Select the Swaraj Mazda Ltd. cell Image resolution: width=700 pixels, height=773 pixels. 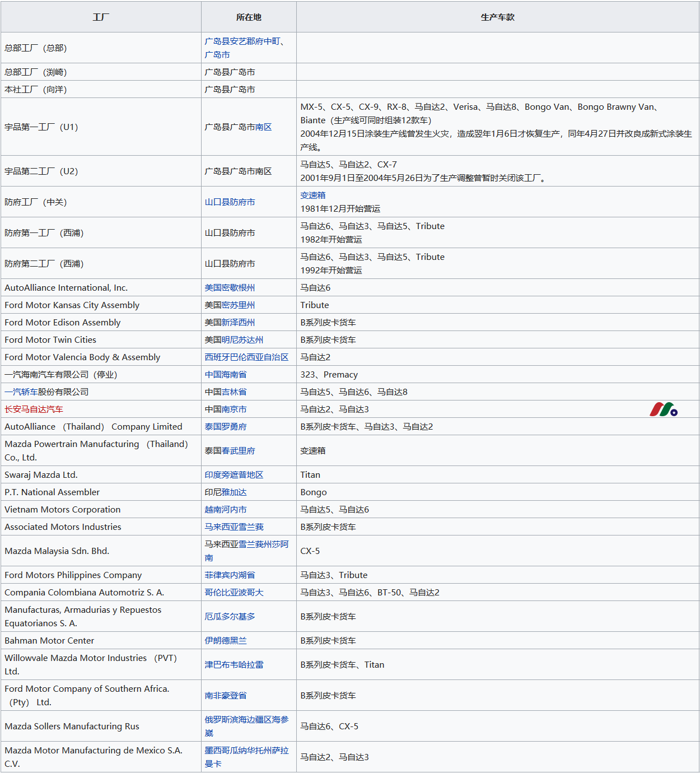(101, 475)
